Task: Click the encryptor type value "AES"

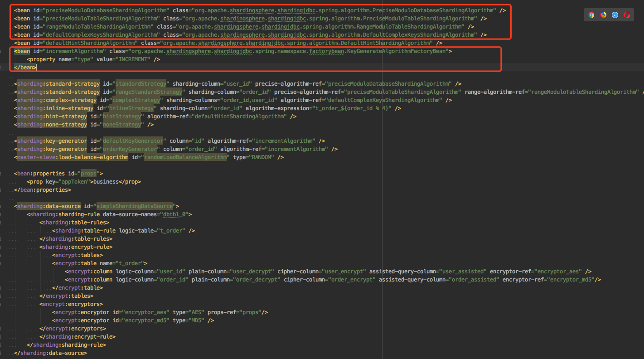Action: click(x=196, y=312)
